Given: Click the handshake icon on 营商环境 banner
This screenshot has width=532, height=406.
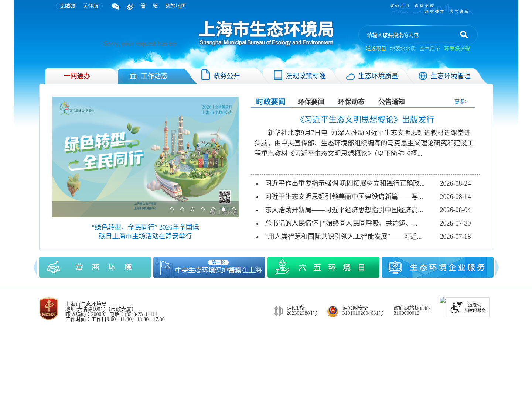Looking at the screenshot, I should pos(54,267).
